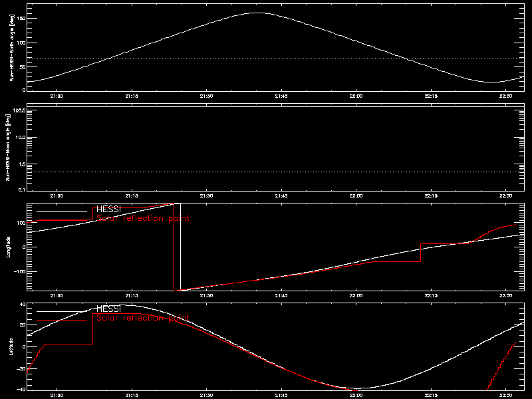Click -40 tick on Latitude axis
The image size is (532, 399).
click(21, 389)
